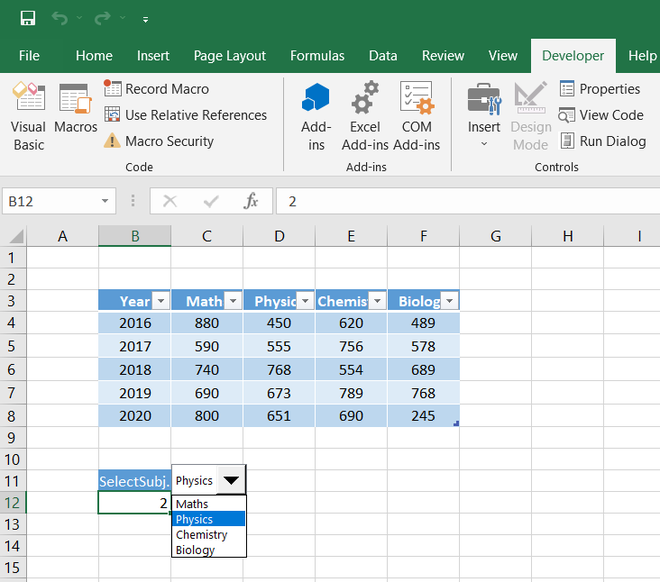The image size is (660, 582).
Task: Open the Page Layout tab
Action: click(x=230, y=56)
